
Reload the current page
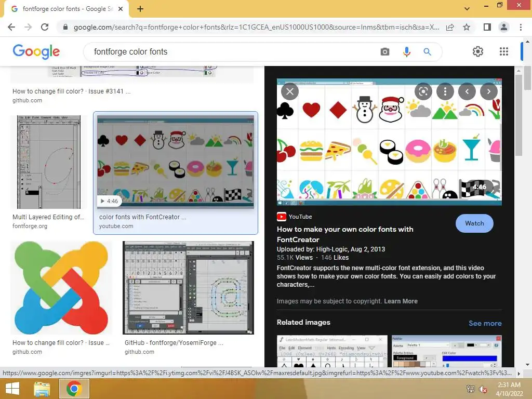coord(45,27)
